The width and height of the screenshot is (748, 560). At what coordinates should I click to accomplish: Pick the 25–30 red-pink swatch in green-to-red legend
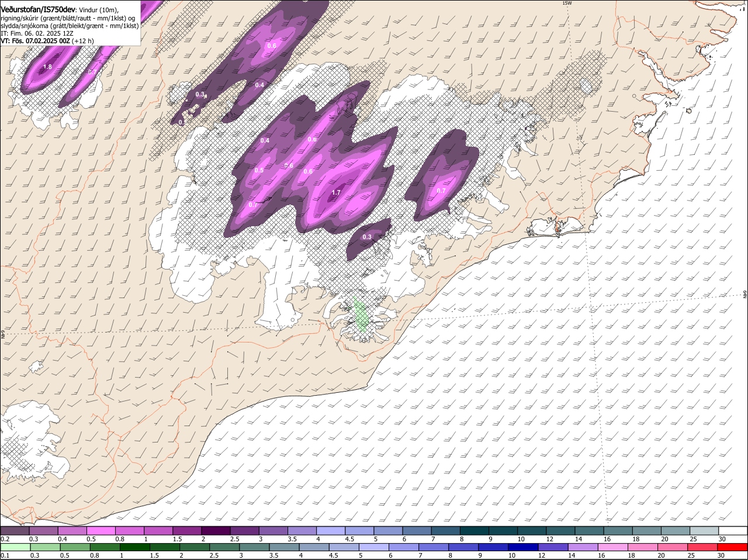[702, 547]
